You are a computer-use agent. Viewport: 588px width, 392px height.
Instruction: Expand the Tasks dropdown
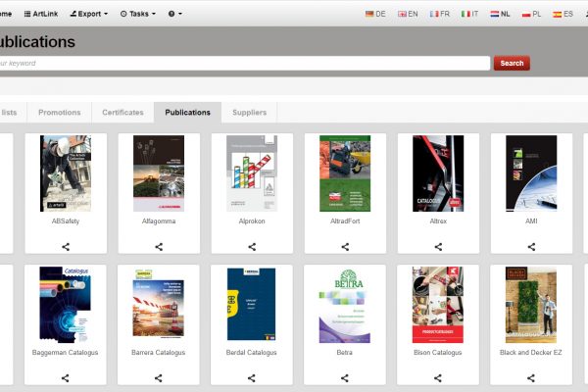point(136,15)
